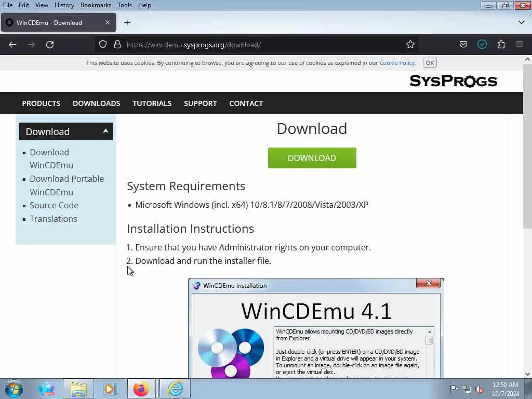Open Windows Explorer from taskbar
This screenshot has height=399, width=532.
pos(78,389)
